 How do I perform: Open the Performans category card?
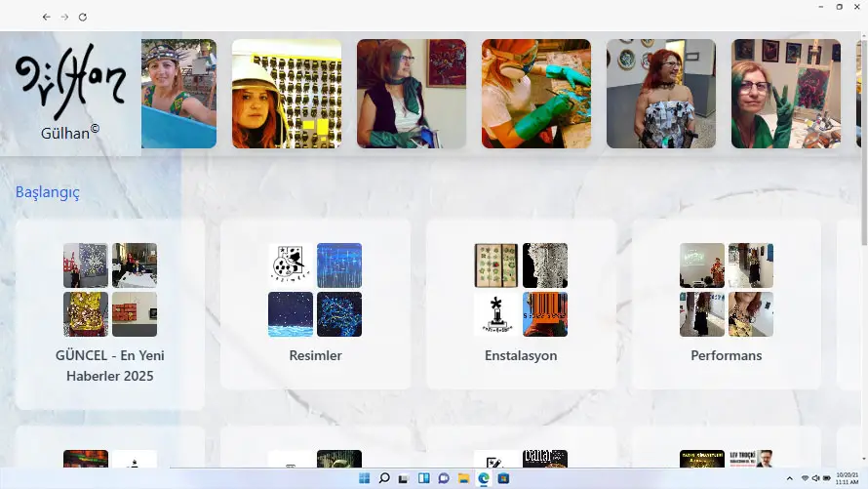pos(726,304)
